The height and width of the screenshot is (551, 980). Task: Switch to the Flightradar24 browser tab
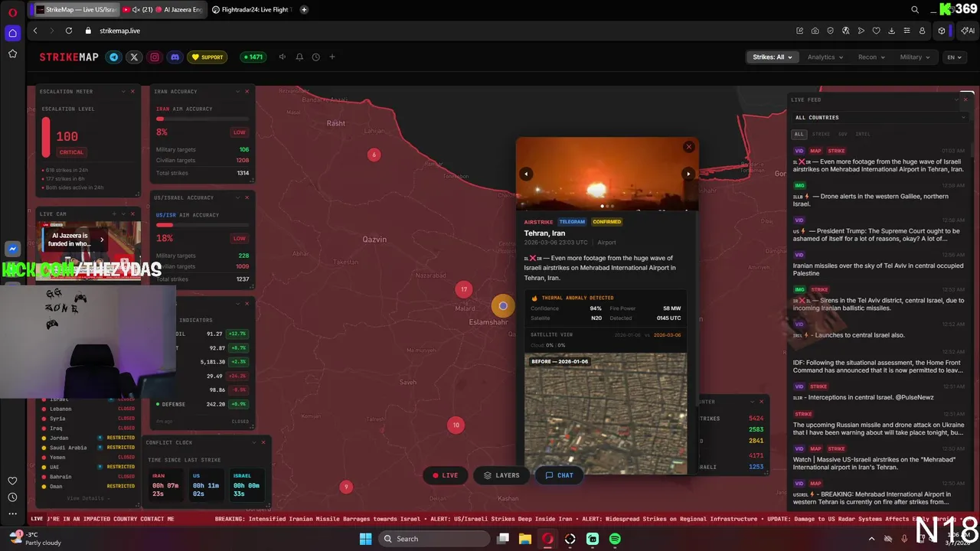(253, 10)
